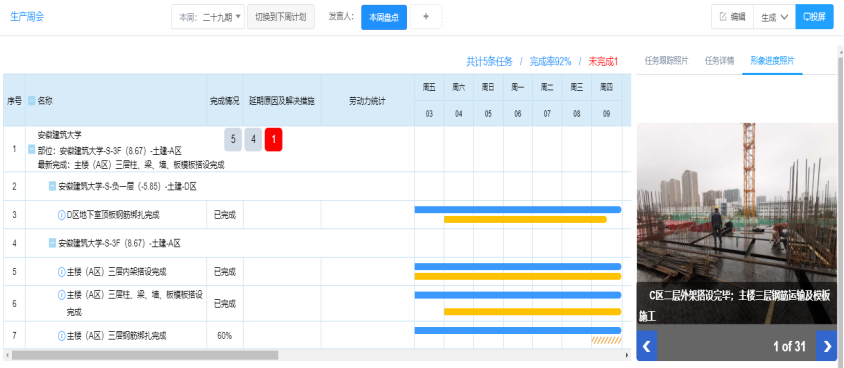The image size is (844, 368).
Task: Click the horizontal scrollbar under the task table
Action: point(145,356)
